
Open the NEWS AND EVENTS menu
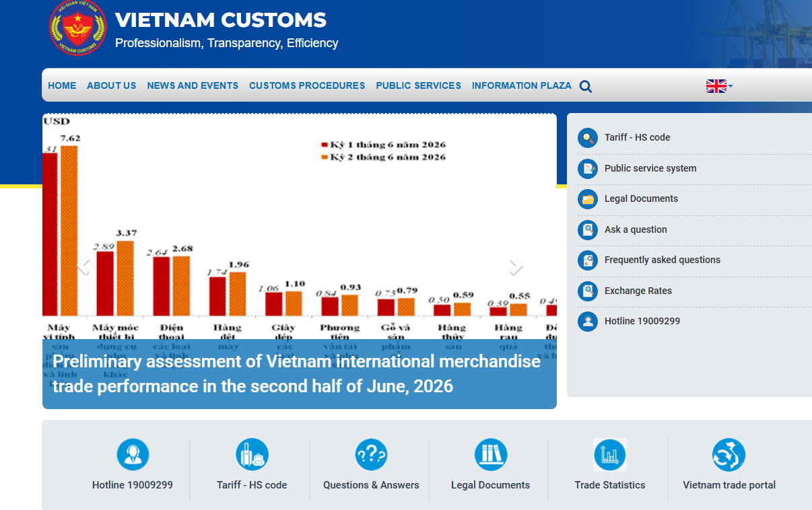pos(193,85)
